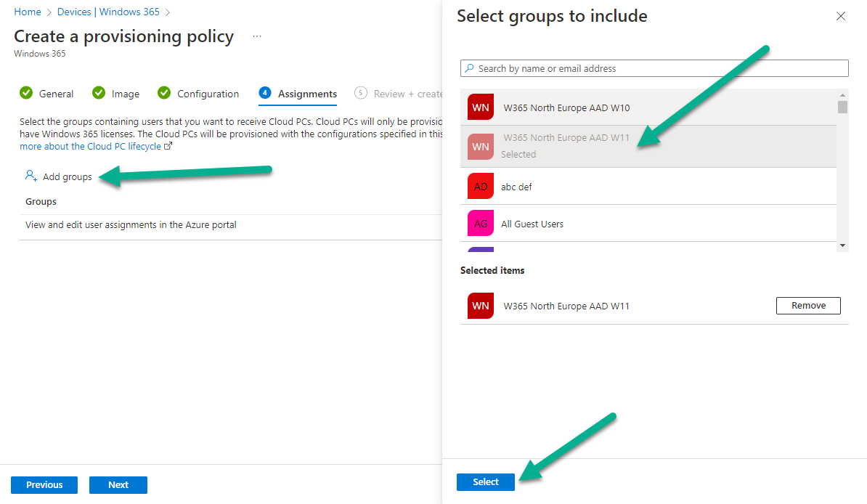Image resolution: width=867 pixels, height=504 pixels.
Task: Click the external link icon after Cloud PC lifecycle
Action: click(x=168, y=146)
